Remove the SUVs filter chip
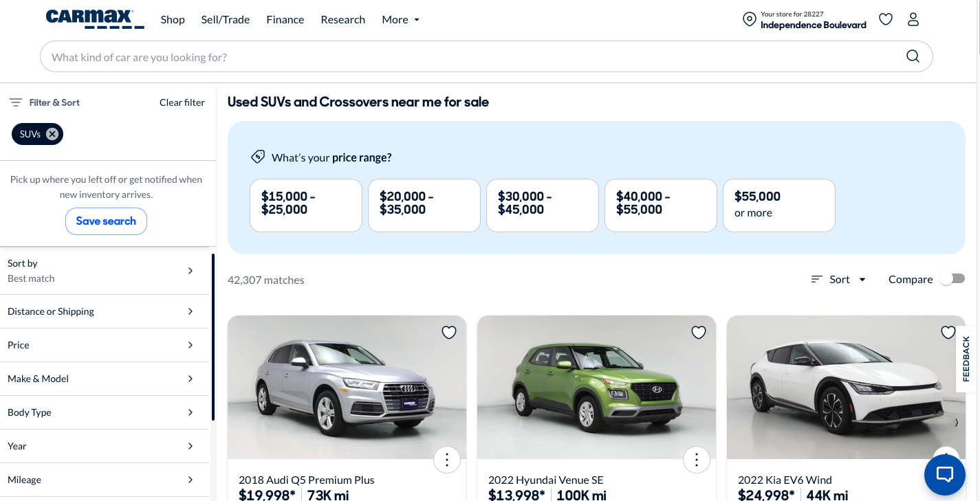 coord(52,134)
